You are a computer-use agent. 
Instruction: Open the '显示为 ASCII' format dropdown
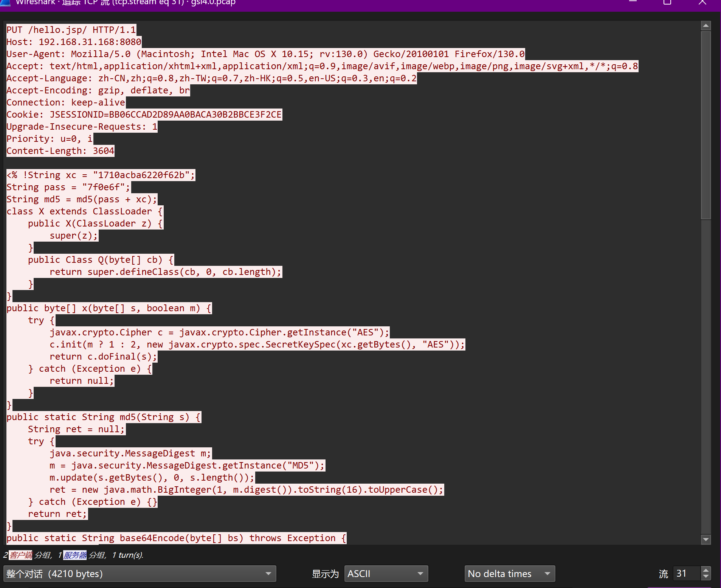386,574
